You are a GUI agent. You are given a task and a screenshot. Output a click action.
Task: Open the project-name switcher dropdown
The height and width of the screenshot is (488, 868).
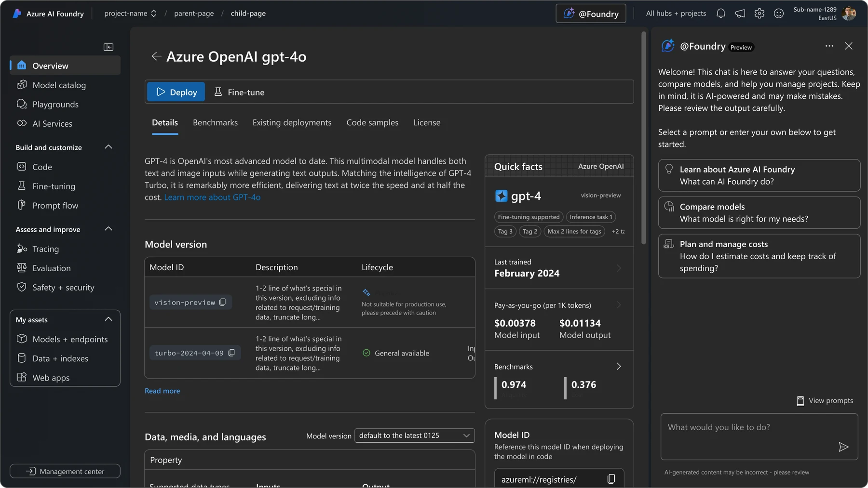point(130,13)
